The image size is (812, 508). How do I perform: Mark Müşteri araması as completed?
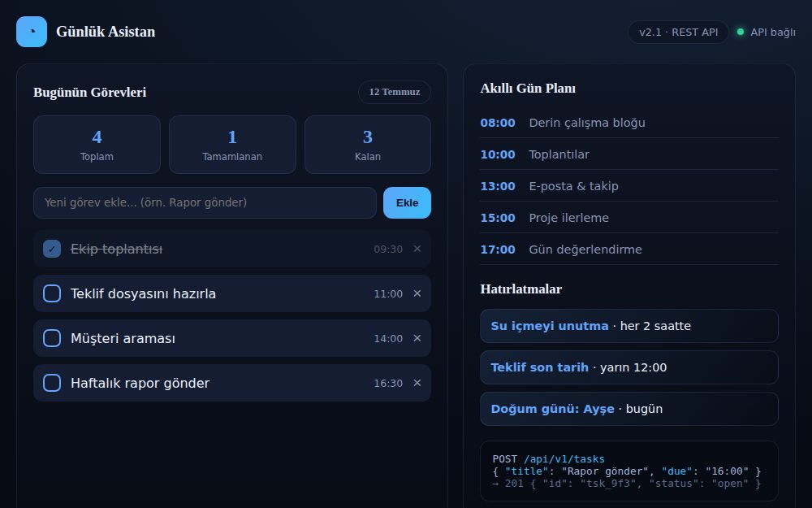pos(52,338)
